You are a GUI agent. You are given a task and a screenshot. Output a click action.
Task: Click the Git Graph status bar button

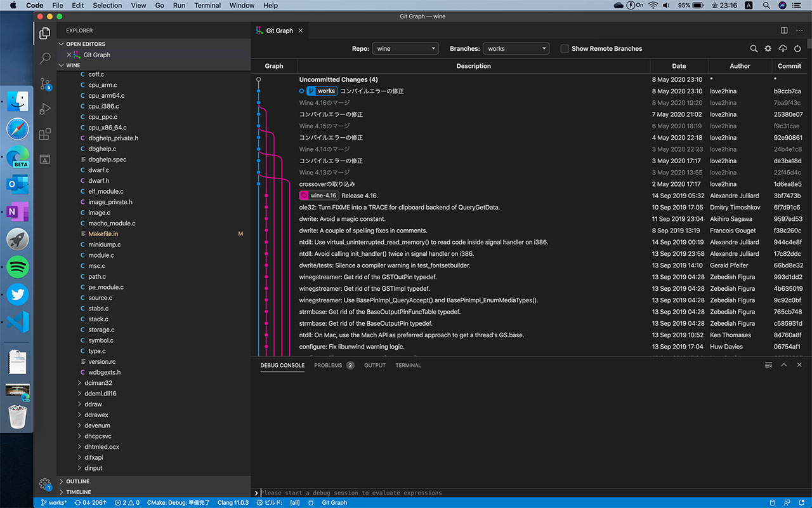click(x=334, y=502)
